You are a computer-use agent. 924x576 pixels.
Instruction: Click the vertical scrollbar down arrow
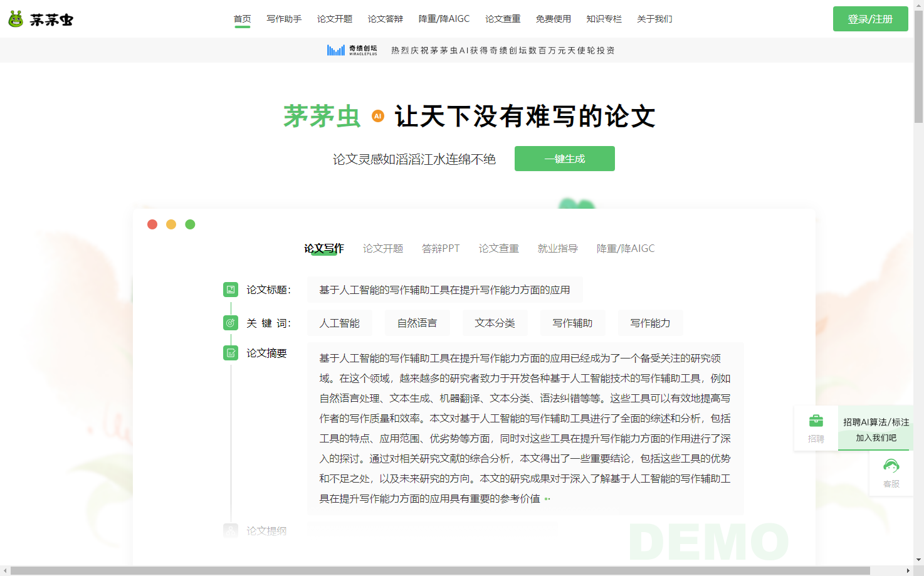(x=918, y=560)
